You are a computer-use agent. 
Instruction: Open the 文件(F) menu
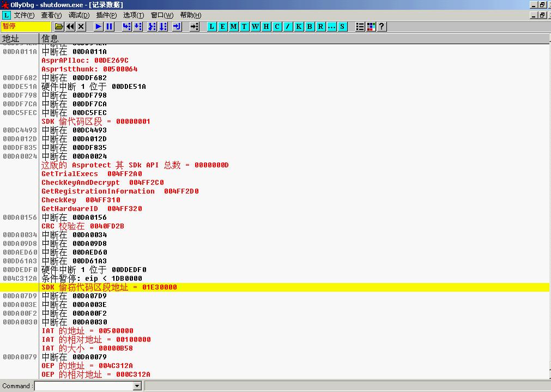(x=24, y=15)
